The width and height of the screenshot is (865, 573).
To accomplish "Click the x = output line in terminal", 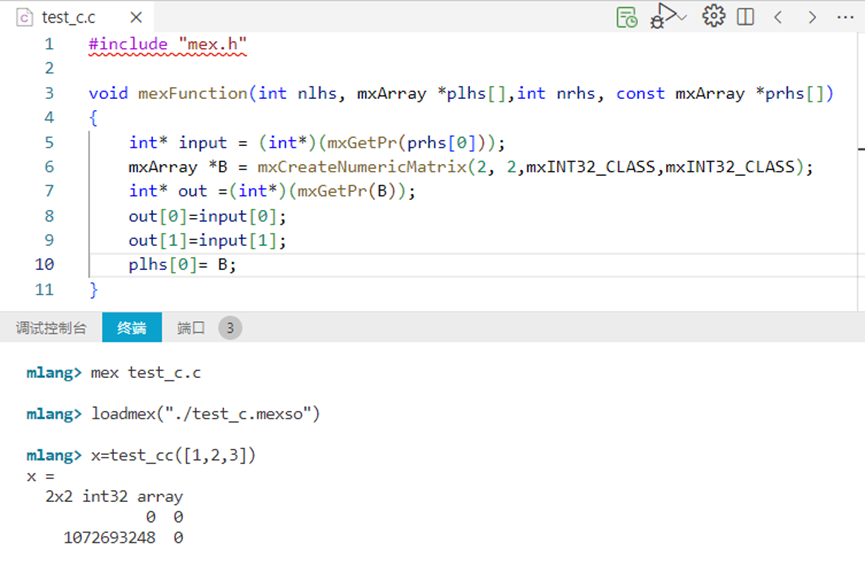I will tap(41, 476).
